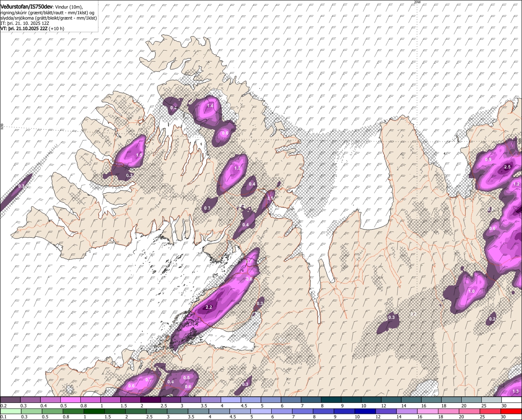The height and width of the screenshot is (420, 522).
Task: Click the VT: þri. 21.10.2025 22Z valid time
Action: tap(24, 29)
